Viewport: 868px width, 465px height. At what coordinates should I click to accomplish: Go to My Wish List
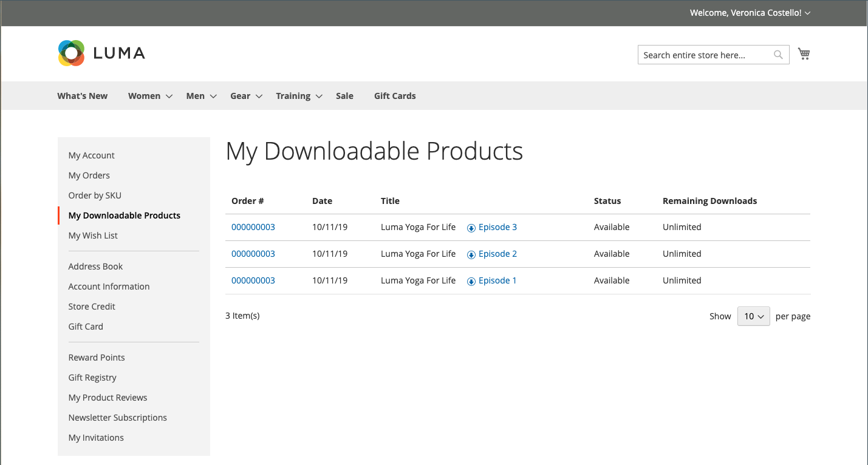click(x=93, y=236)
